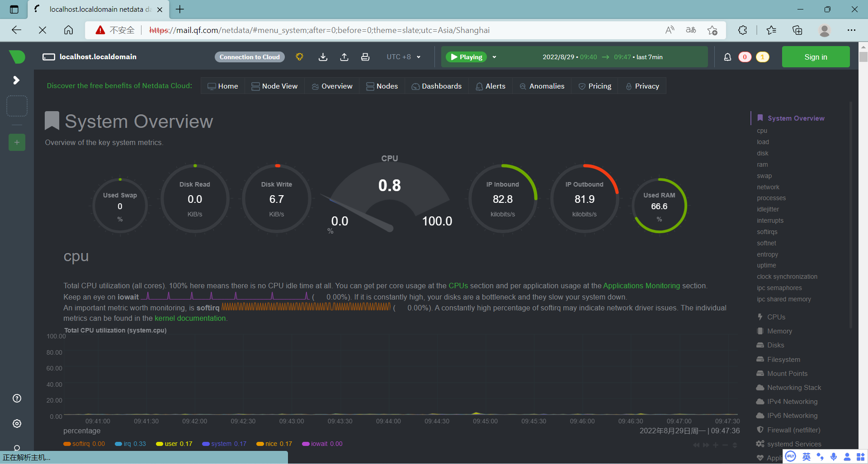
Task: Click the yellow warning alerts badge 1
Action: point(763,57)
